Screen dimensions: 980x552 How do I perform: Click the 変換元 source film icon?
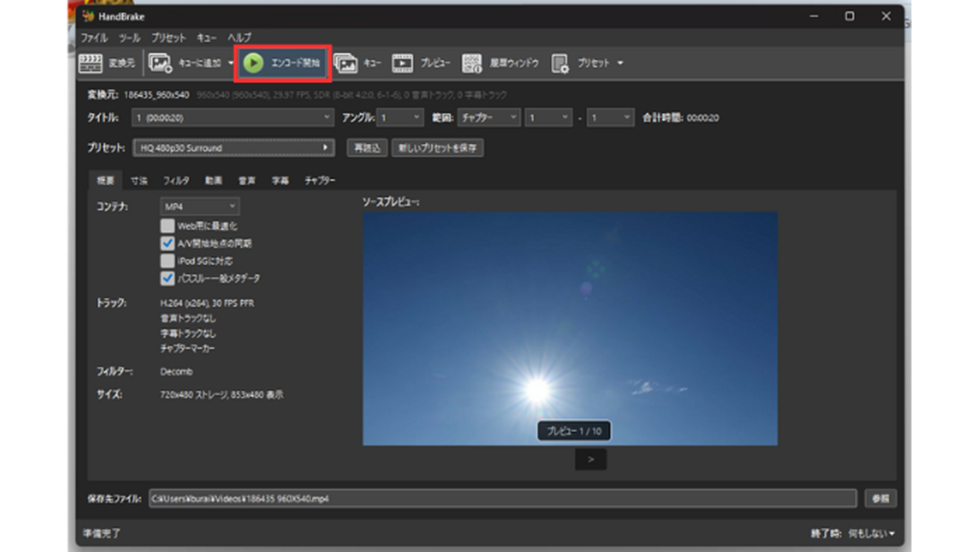click(x=90, y=63)
